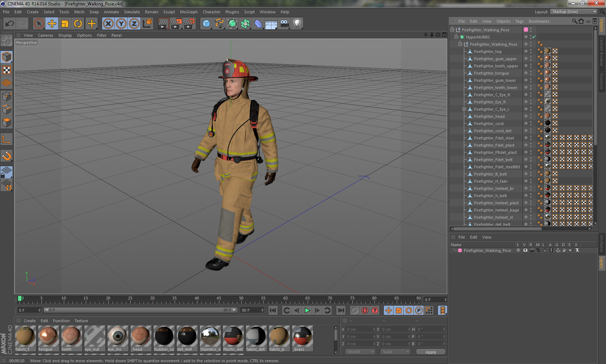Open Material Manager Texture menu
The width and height of the screenshot is (606, 364).
81,321
